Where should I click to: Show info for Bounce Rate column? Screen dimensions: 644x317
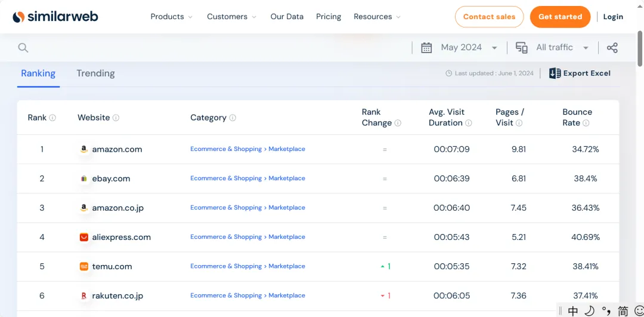coord(586,123)
